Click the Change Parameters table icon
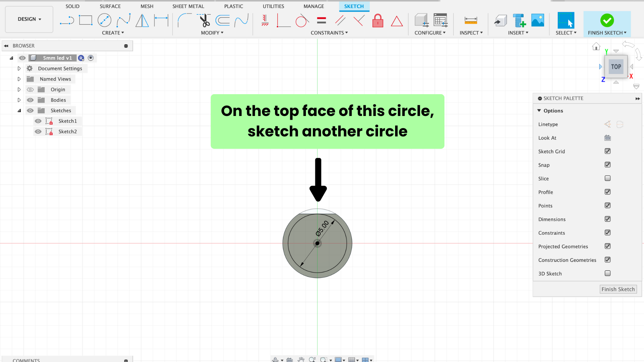 point(440,20)
